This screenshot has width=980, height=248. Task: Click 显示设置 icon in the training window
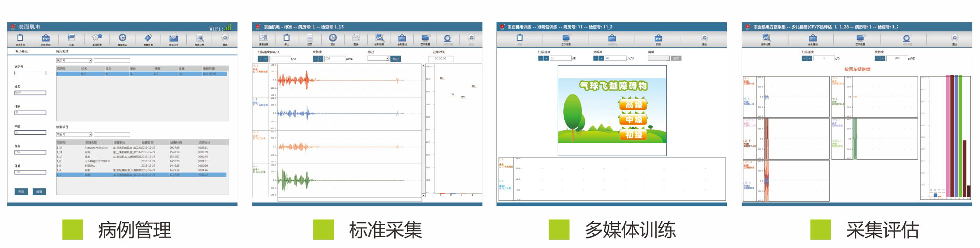click(x=566, y=38)
